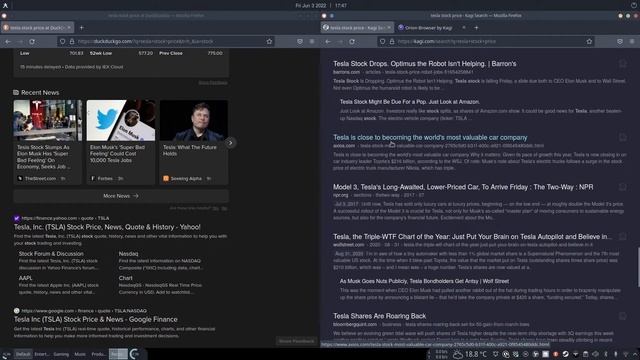
Task: Open Yahoo Finance TSLA Stock Price result
Action: coord(107,227)
